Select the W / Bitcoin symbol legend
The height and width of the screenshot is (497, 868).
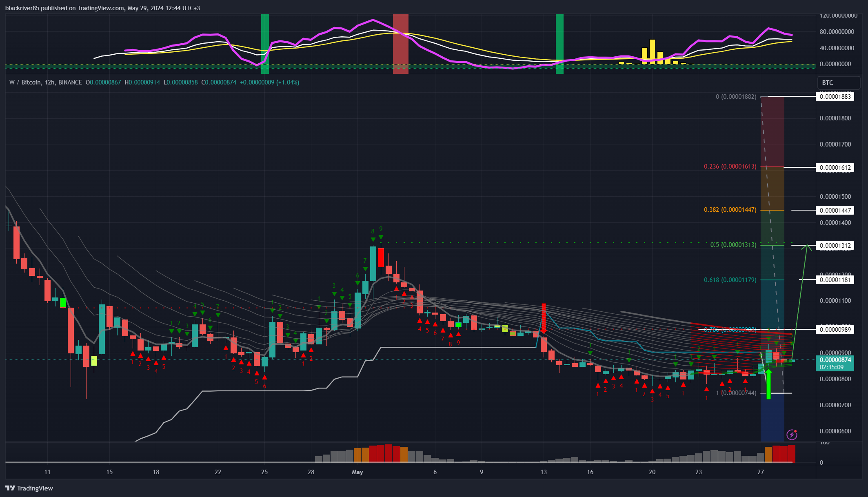46,82
